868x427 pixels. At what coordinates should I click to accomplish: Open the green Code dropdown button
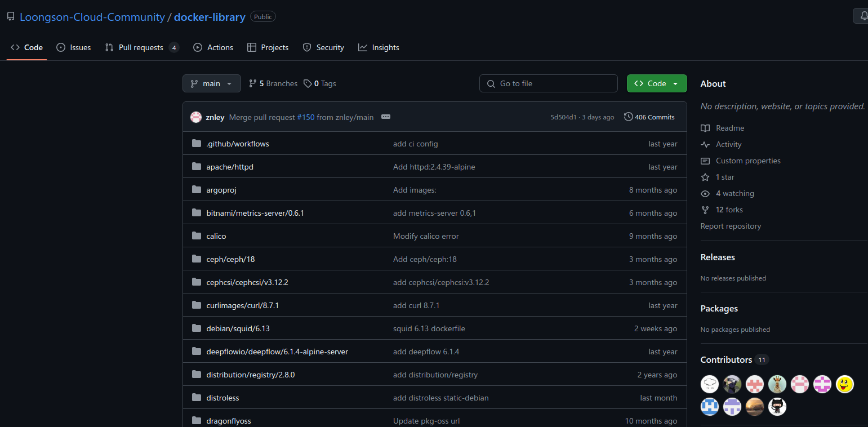(x=657, y=83)
